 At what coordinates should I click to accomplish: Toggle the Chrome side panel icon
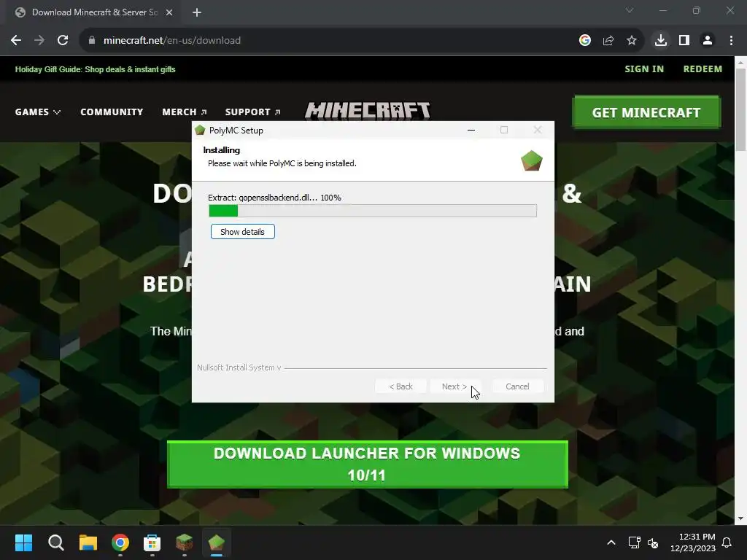(684, 41)
